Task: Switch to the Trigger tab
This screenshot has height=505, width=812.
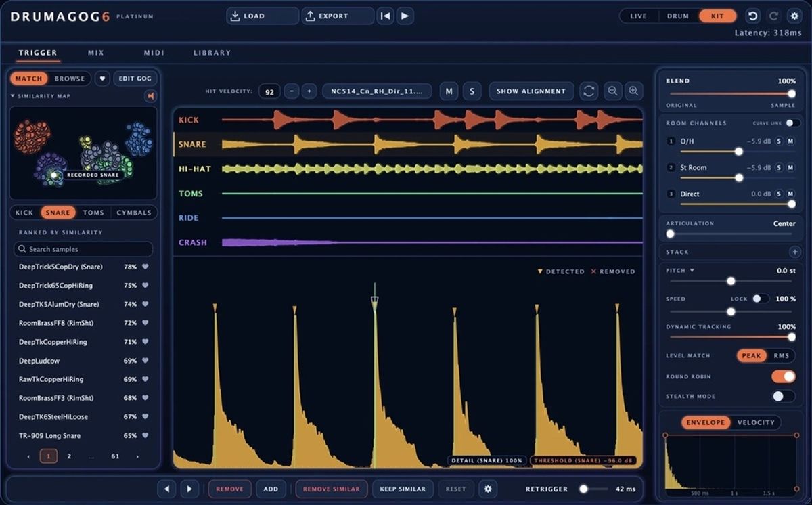Action: tap(38, 53)
